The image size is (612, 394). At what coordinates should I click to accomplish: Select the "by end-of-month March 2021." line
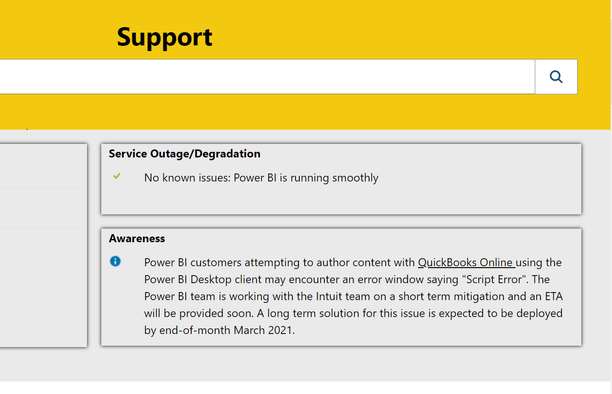tap(219, 330)
